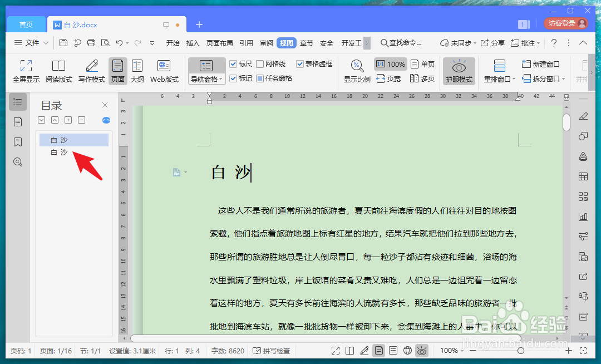The width and height of the screenshot is (601, 364).
Task: Switch to the Home tab (首页)
Action: tap(26, 24)
